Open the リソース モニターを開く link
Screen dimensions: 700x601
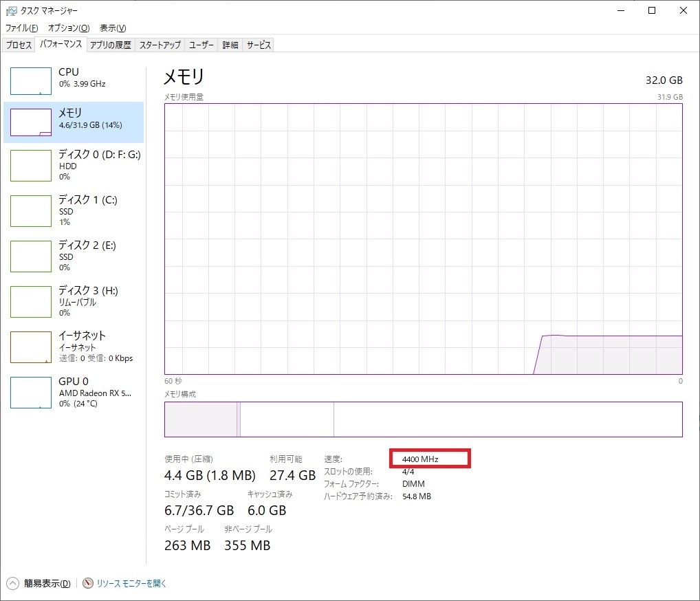131,583
